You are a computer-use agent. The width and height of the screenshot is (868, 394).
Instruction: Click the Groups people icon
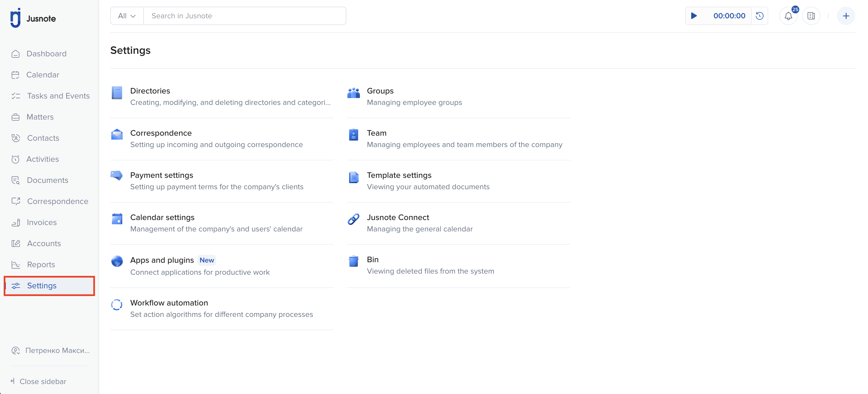(353, 93)
